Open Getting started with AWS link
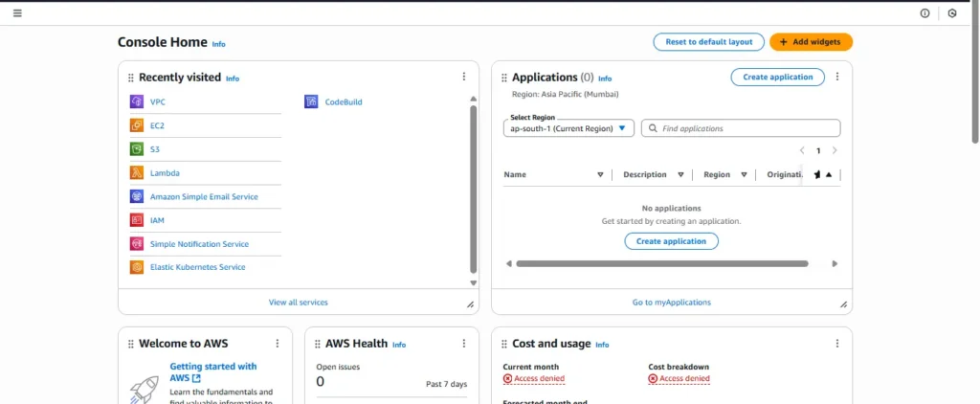This screenshot has width=980, height=404. pyautogui.click(x=213, y=372)
